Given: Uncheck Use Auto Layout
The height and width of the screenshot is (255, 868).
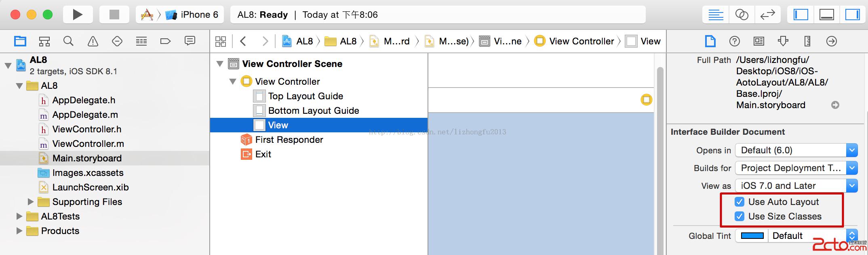Looking at the screenshot, I should (x=739, y=202).
